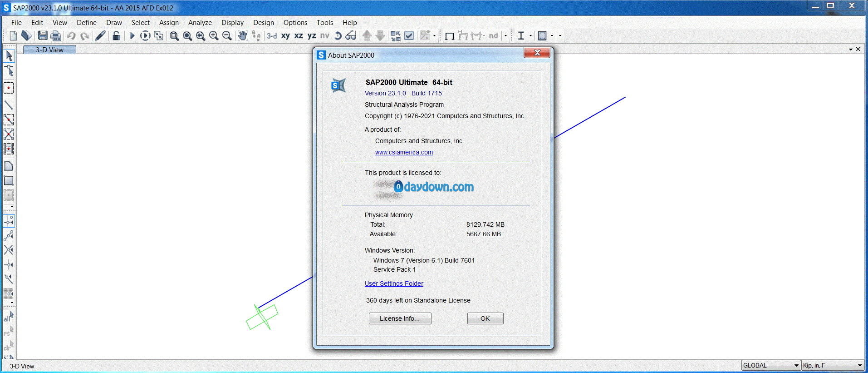Select the Draw Frame/Cable line tool
This screenshot has width=868, height=373.
[x=9, y=105]
